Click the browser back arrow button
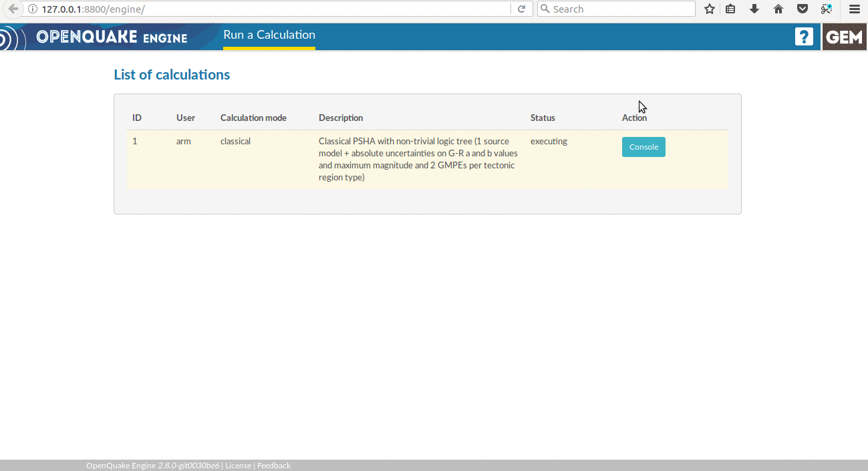 12,9
